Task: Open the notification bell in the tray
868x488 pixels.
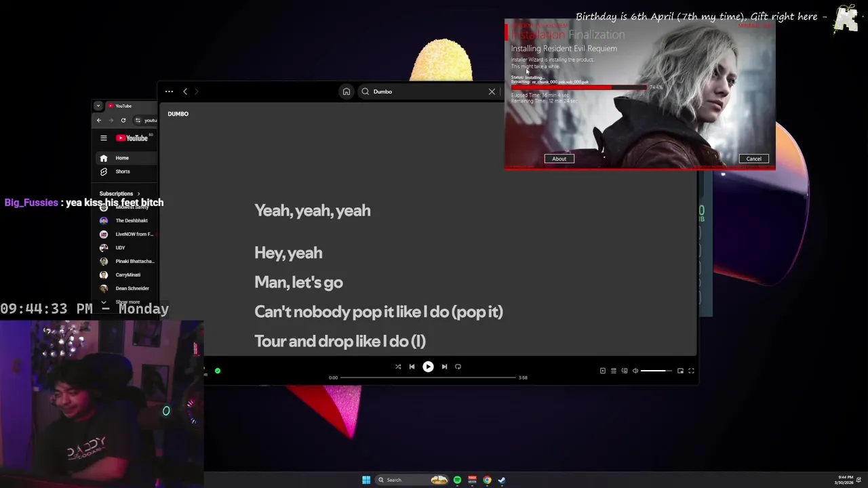Action: [x=859, y=480]
